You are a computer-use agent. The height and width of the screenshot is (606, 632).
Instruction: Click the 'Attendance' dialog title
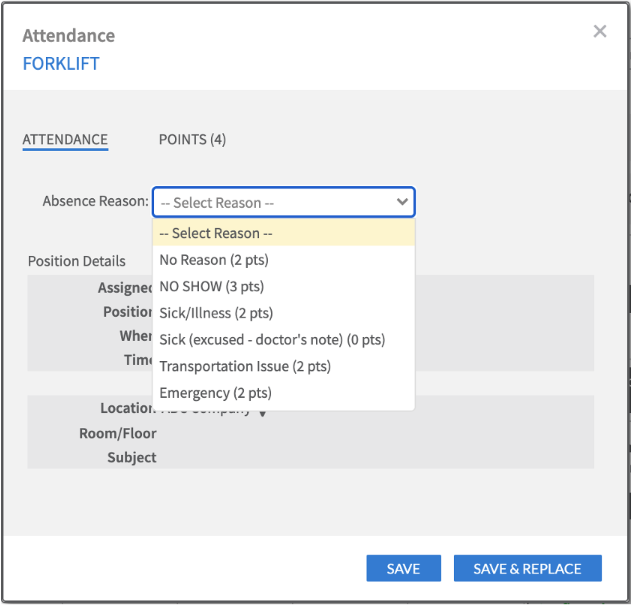[x=69, y=35]
